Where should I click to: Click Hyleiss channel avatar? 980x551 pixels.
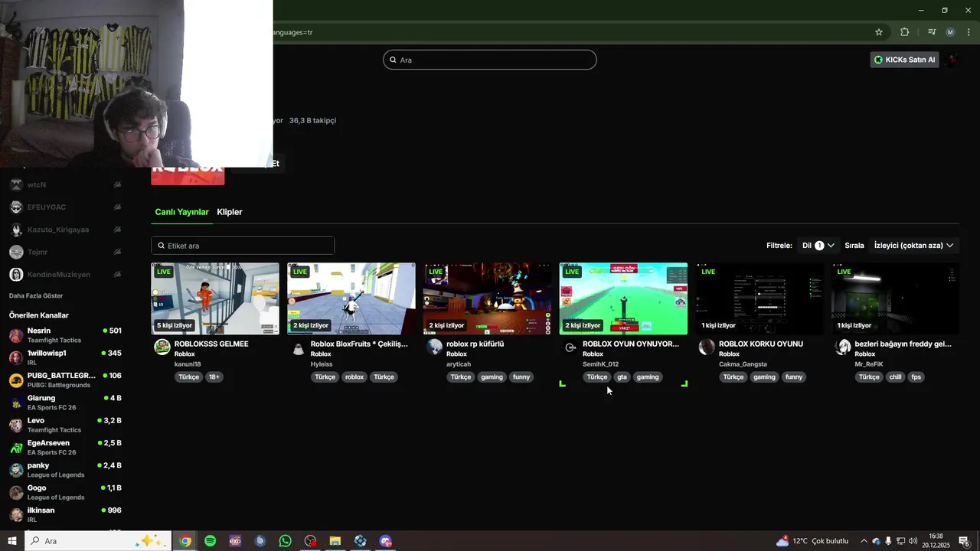[299, 348]
